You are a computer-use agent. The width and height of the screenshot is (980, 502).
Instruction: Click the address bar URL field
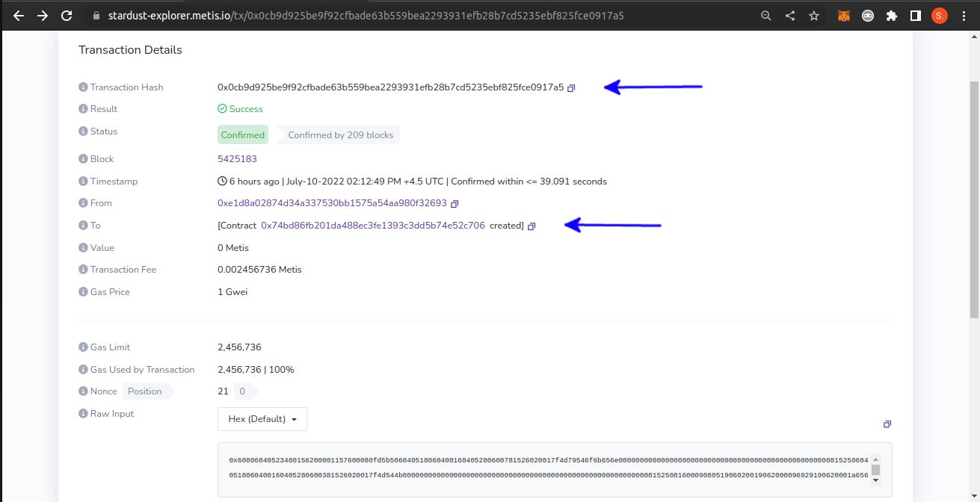pyautogui.click(x=374, y=16)
